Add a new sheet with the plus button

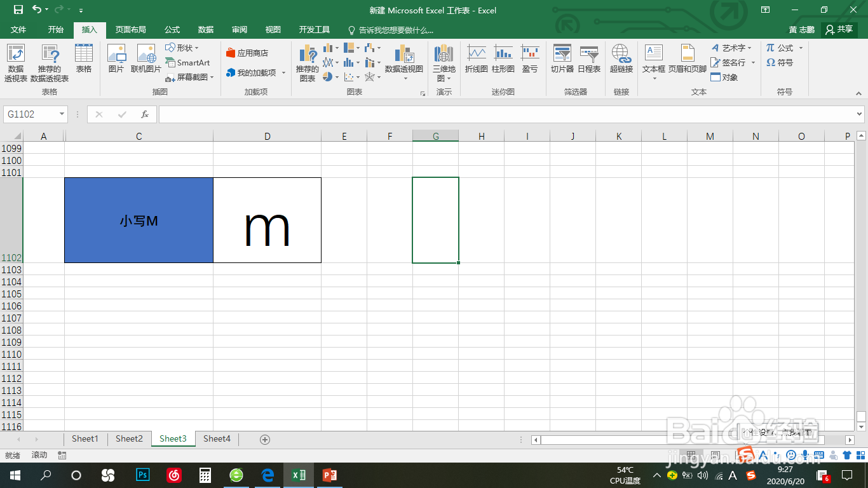pos(265,439)
